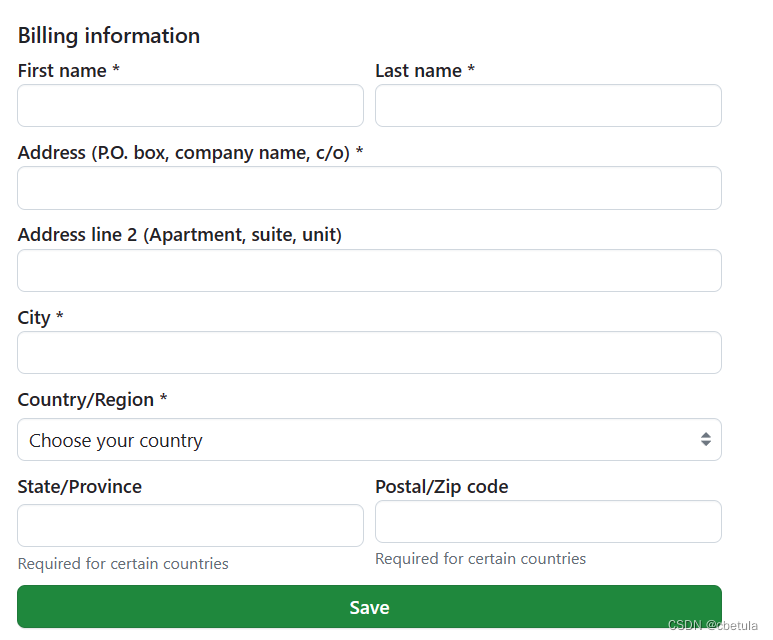This screenshot has width=773, height=640.
Task: Click the Address line 2 text field
Action: pyautogui.click(x=369, y=271)
